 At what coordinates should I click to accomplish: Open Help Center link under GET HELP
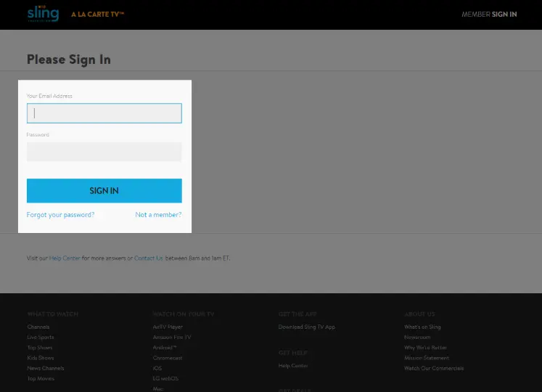[293, 366]
